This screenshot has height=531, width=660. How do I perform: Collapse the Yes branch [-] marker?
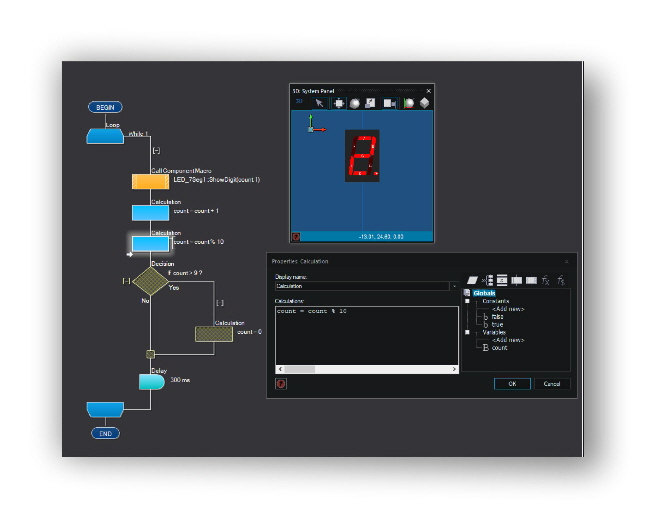[220, 303]
